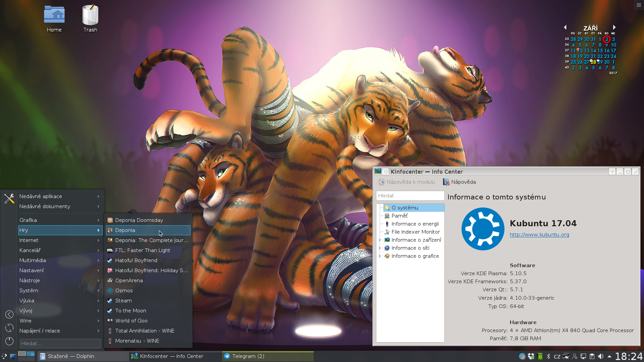Image resolution: width=644 pixels, height=362 pixels.
Task: Click the Morenatsu - WINE icon
Action: (x=110, y=341)
